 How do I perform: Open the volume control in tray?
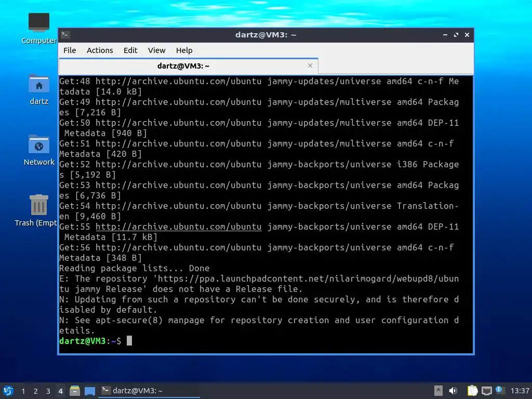click(453, 391)
